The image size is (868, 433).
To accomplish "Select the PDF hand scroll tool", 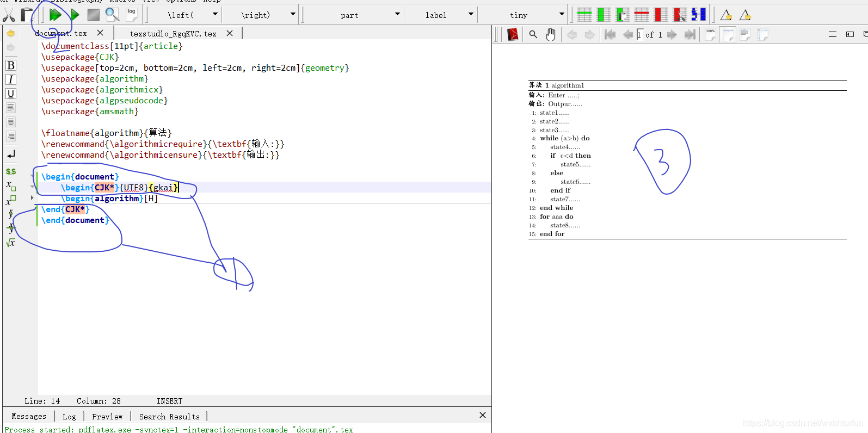I will [551, 35].
